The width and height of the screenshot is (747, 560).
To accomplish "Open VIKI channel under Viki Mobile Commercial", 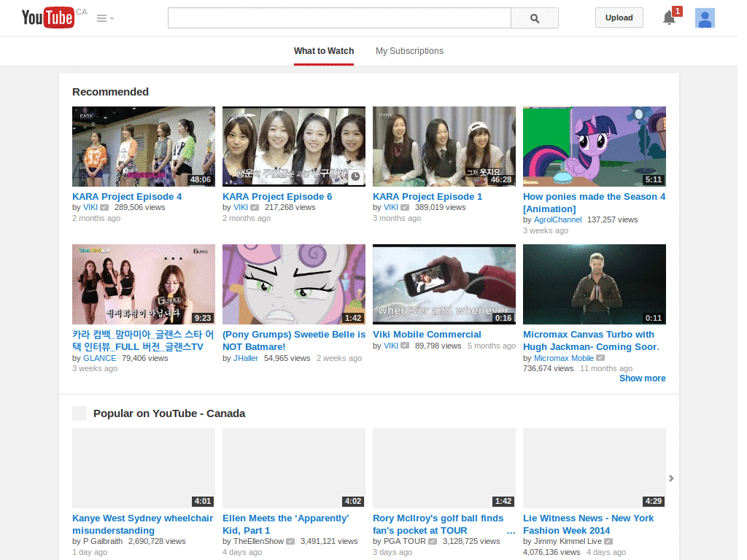I will coord(391,346).
